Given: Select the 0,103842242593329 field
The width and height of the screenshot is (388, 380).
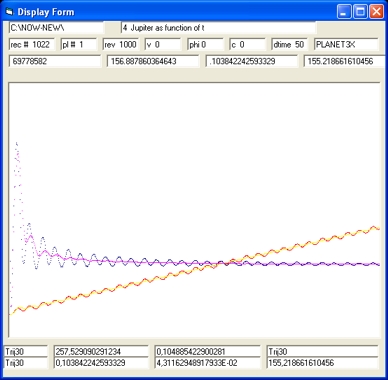Looking at the screenshot, I should 101,363.
